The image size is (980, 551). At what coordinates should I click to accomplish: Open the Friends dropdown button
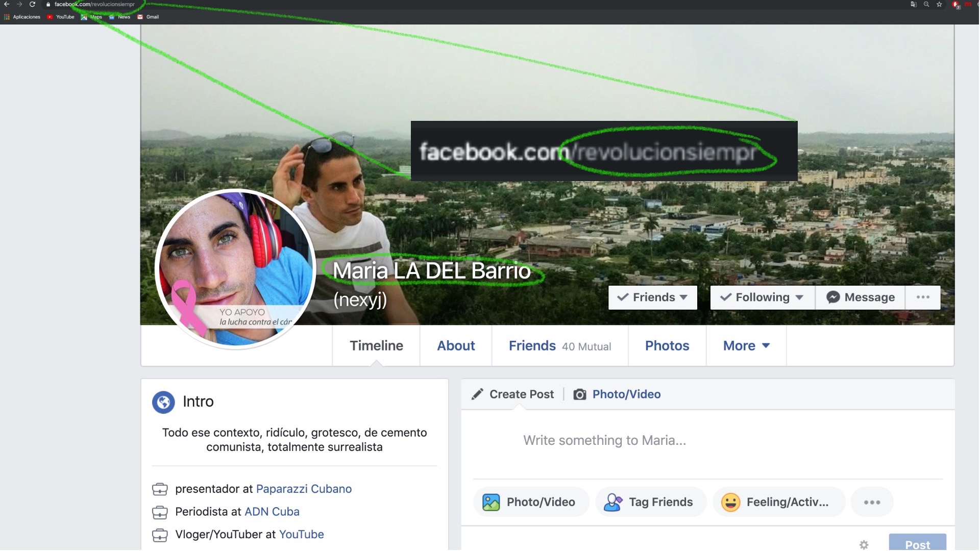coord(652,297)
